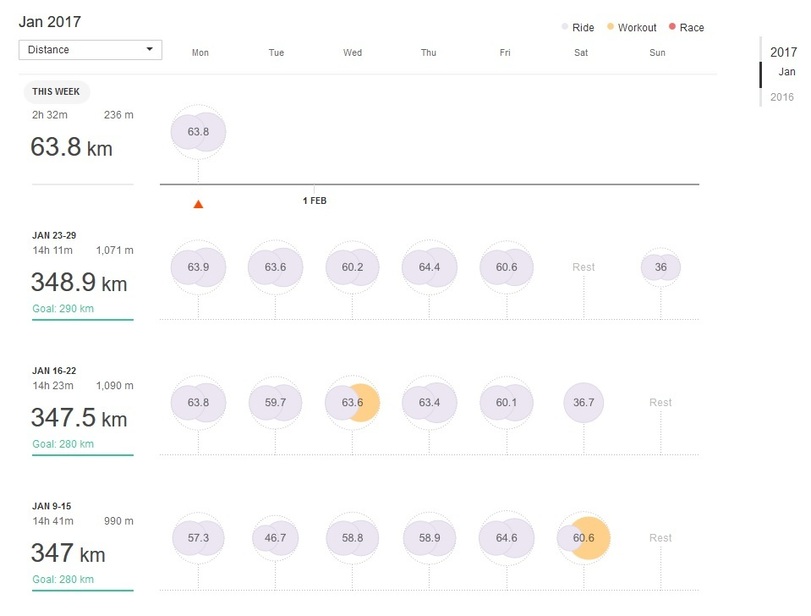Screen dimensions: 811x616
Task: Click the 2017 year heading in sidebar
Action: (783, 52)
